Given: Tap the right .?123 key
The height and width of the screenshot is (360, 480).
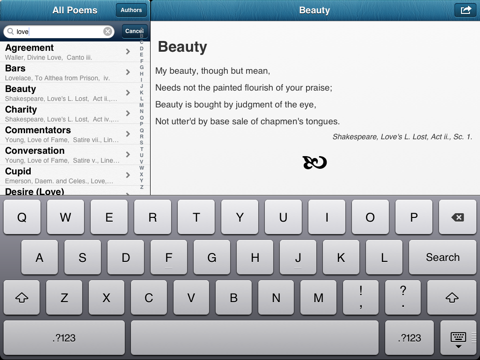Looking at the screenshot, I should [409, 338].
